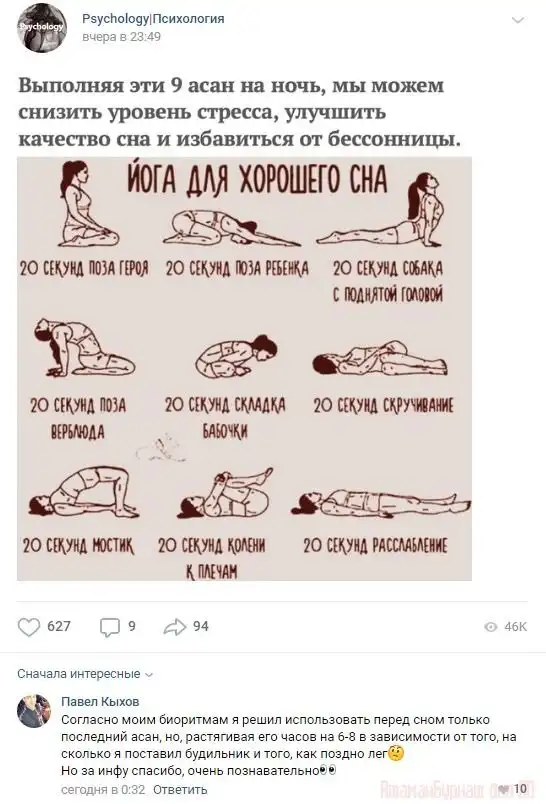Click the 627 likes counter

point(59,626)
